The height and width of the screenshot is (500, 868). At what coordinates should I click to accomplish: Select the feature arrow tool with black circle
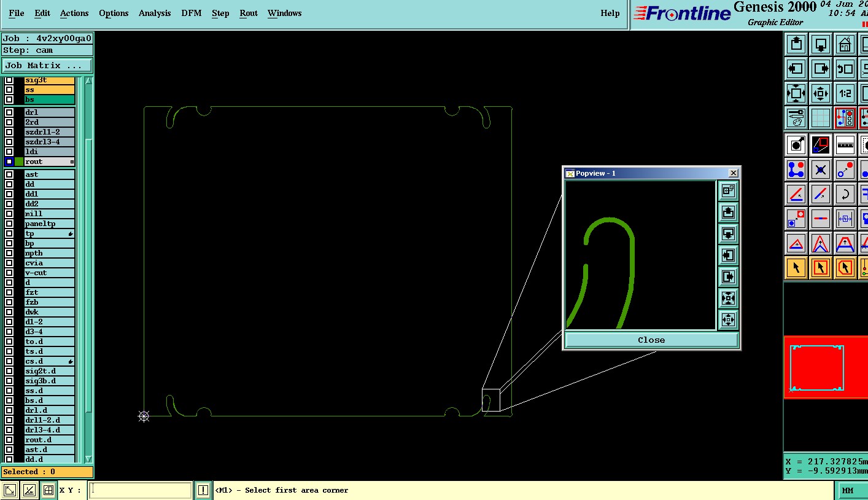(x=796, y=145)
